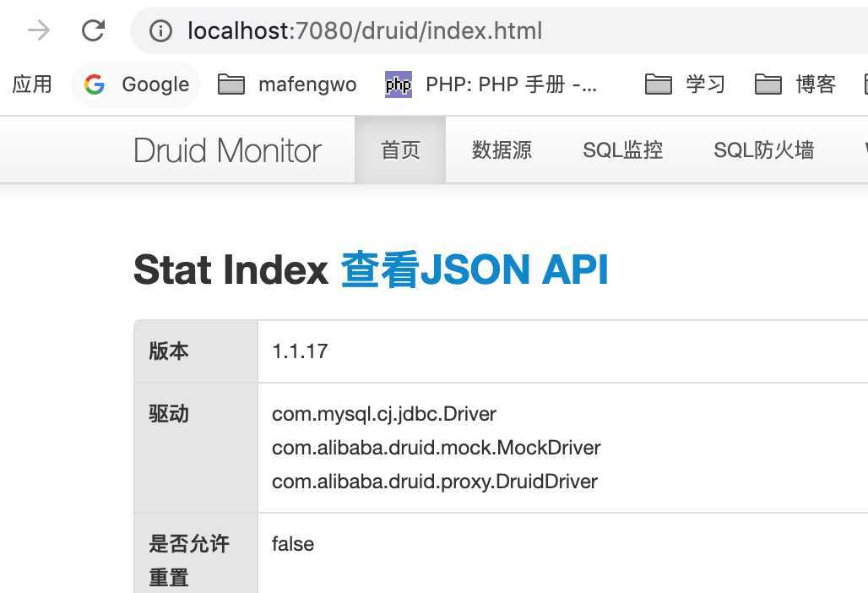Open 查看JSON API link
The image size is (868, 593).
(475, 269)
